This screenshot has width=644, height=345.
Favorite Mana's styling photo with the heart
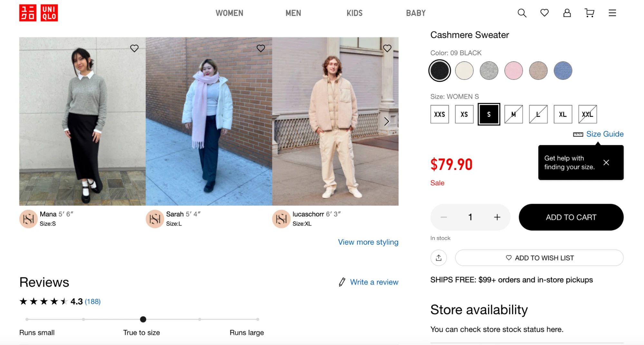134,48
